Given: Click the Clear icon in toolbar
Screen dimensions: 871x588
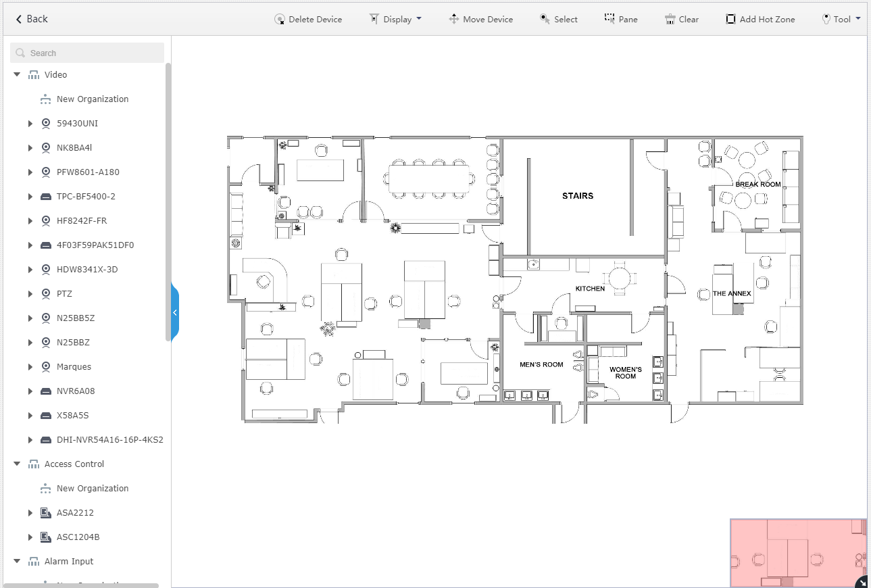Looking at the screenshot, I should (670, 19).
